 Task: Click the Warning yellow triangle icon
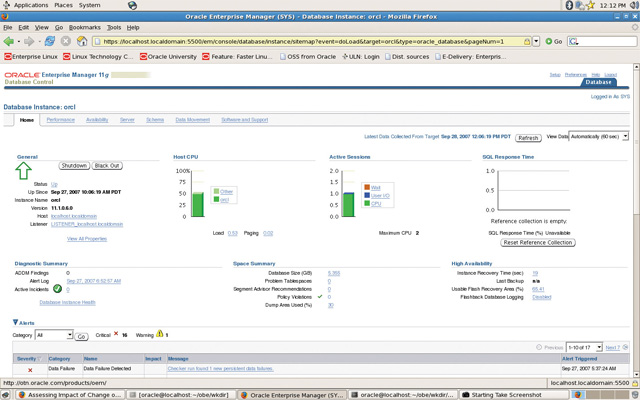click(x=160, y=333)
